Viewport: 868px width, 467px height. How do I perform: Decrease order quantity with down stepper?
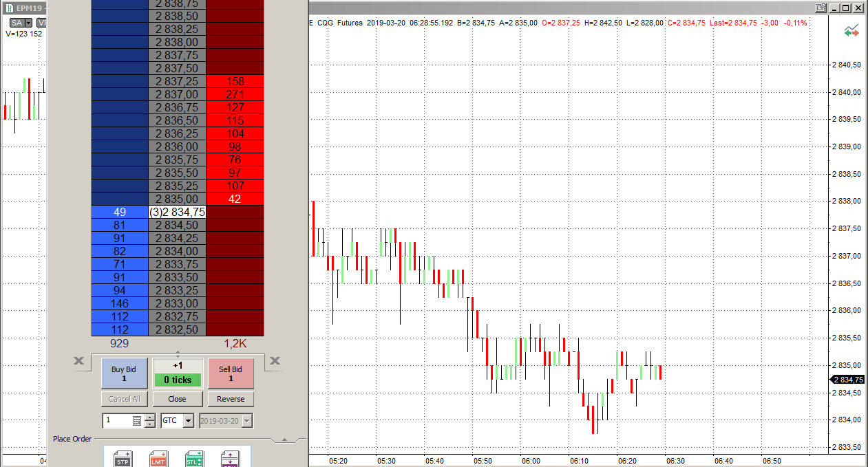coord(150,424)
